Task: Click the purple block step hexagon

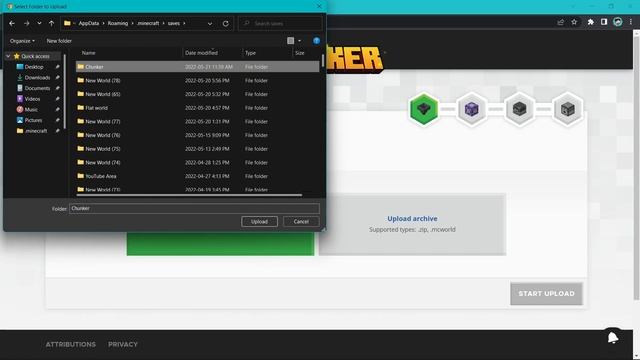Action: (x=471, y=109)
